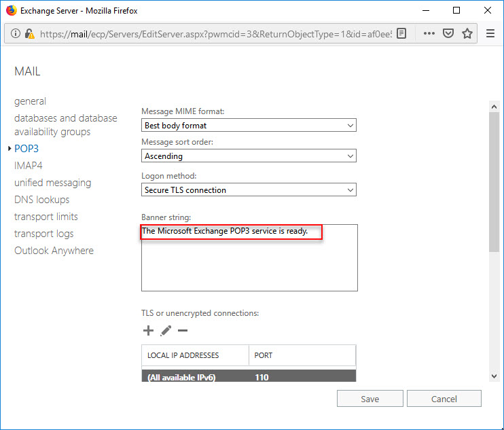Screen dimensions: 504x430
Task: Click the remove (minus) connection icon
Action: tap(183, 330)
